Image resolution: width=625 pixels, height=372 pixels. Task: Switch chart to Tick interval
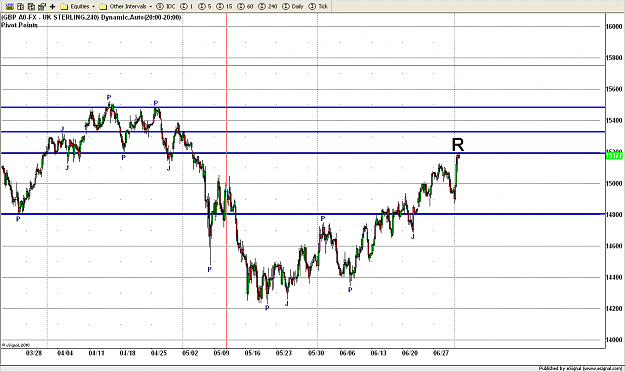318,6
